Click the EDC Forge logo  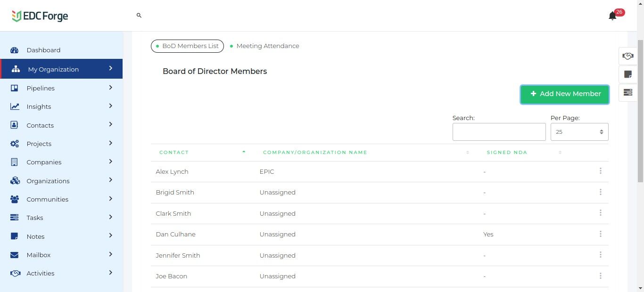tap(40, 16)
